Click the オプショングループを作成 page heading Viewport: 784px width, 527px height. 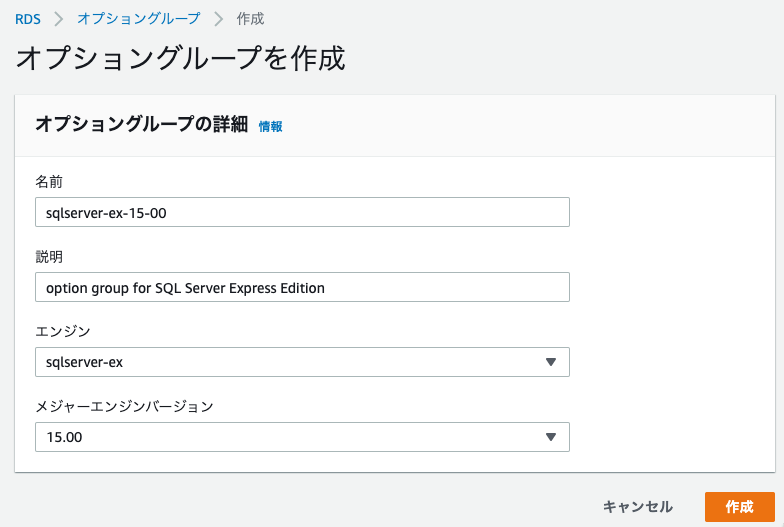(180, 58)
